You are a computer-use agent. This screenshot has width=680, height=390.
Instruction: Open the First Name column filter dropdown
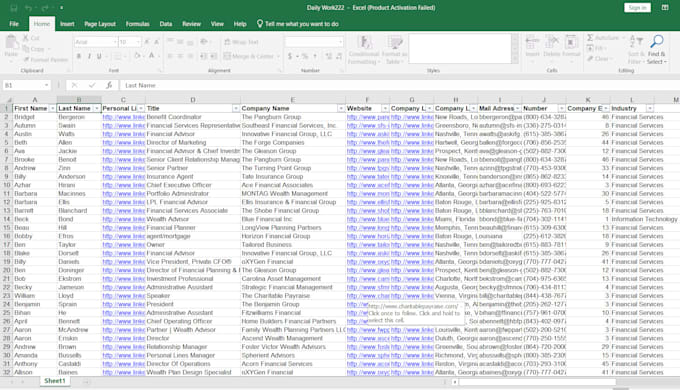click(x=52, y=108)
